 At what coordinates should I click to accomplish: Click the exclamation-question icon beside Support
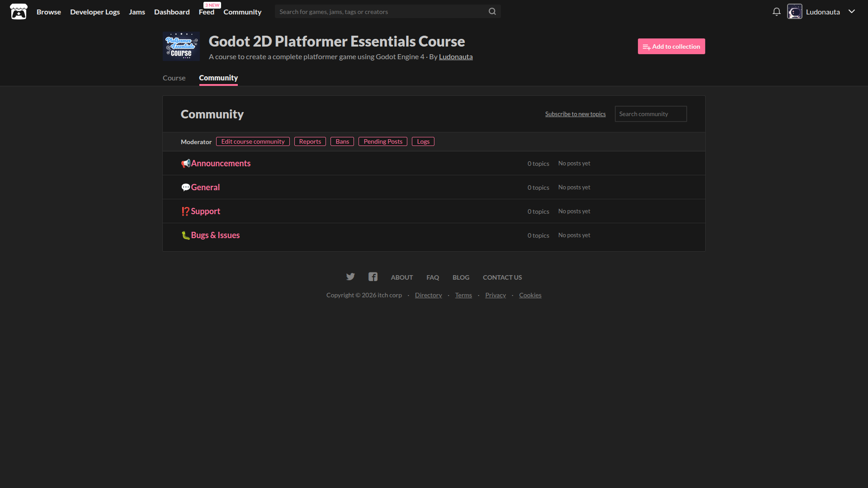point(185,211)
